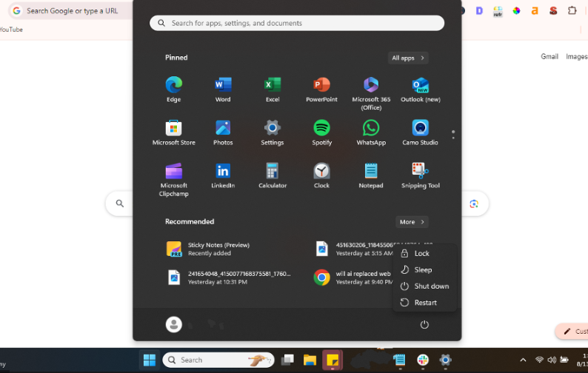Open Microsoft Store from pinned apps
The height and width of the screenshot is (373, 588).
(173, 132)
